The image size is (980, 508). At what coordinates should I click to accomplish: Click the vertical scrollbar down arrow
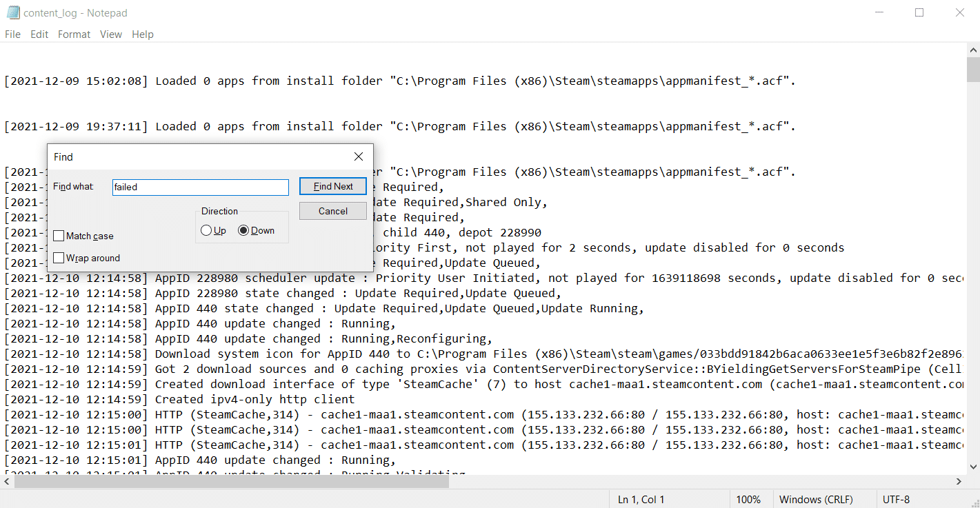tap(973, 468)
